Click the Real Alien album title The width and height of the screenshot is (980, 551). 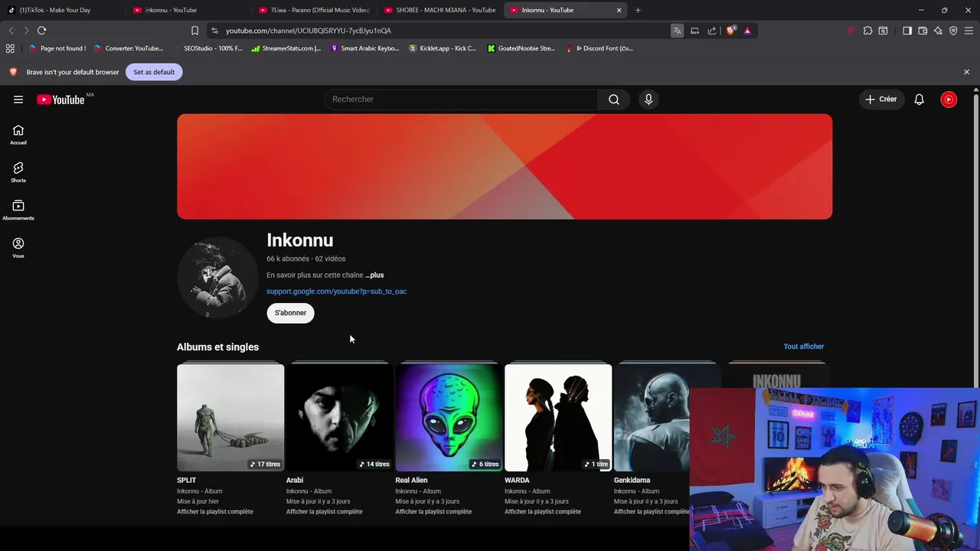pos(411,481)
